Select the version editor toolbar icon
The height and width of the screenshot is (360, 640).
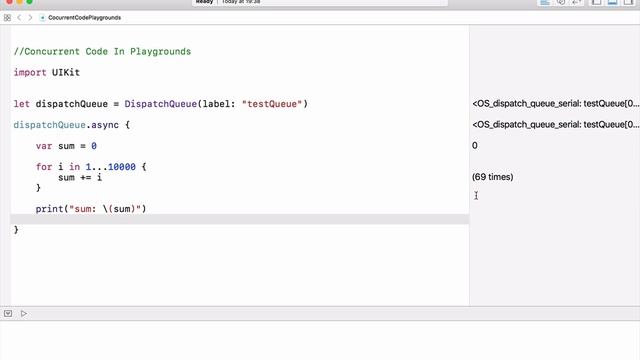pos(576,2)
